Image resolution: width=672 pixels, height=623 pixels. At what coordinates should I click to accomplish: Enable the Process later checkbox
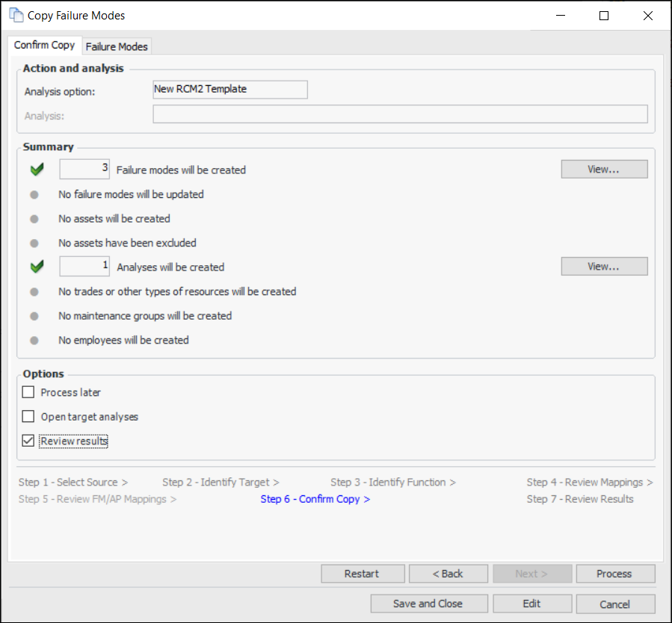[x=28, y=392]
